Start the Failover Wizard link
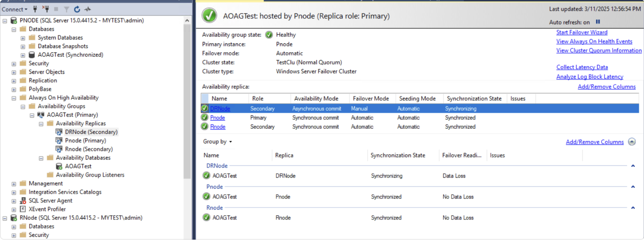Screen dimensions: 644x241 pos(581,32)
